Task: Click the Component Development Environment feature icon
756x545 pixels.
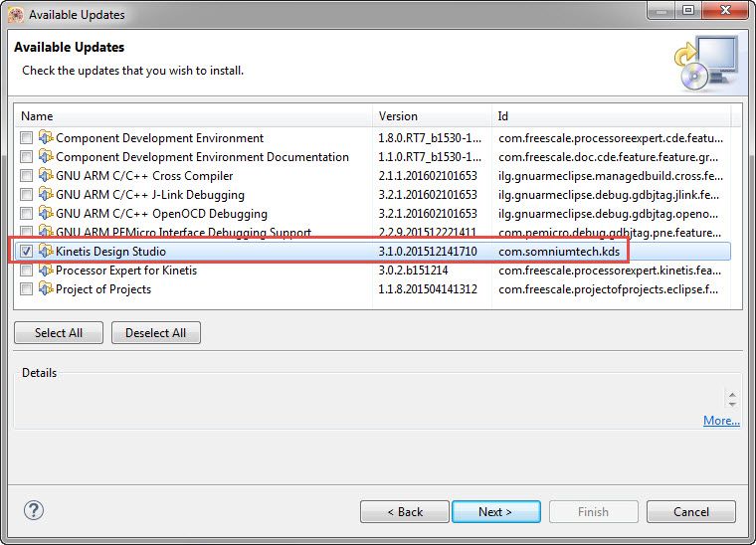Action: coord(46,138)
